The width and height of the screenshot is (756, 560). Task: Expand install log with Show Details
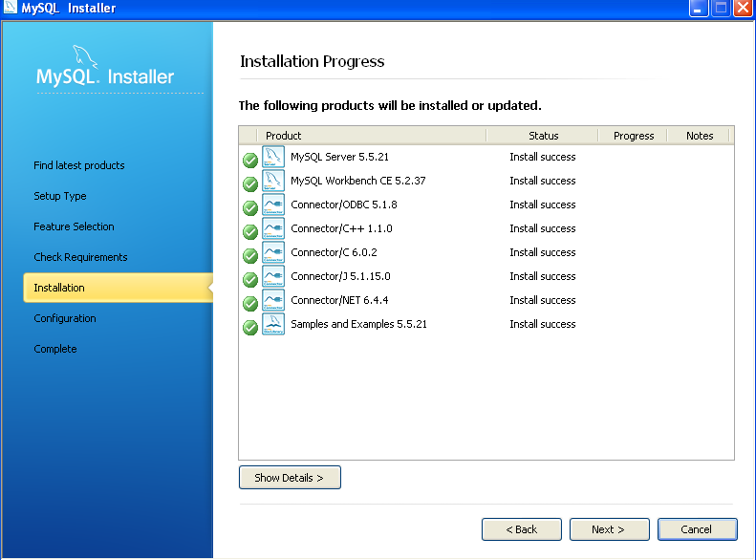(x=290, y=477)
